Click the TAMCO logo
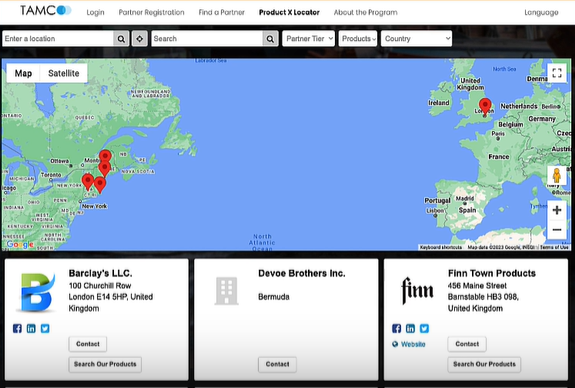575x388 pixels. [x=45, y=11]
